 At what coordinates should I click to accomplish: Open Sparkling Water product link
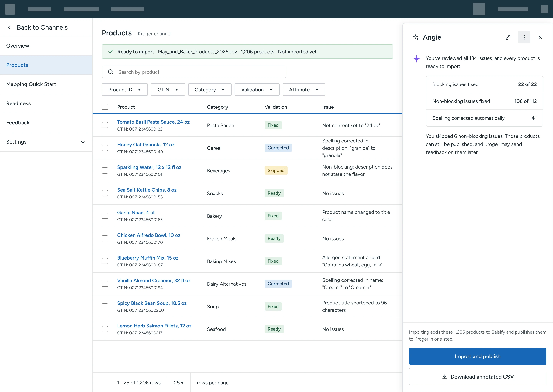[149, 167]
